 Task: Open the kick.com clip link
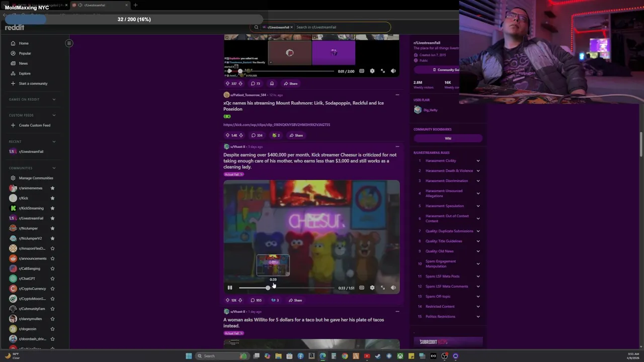277,125
